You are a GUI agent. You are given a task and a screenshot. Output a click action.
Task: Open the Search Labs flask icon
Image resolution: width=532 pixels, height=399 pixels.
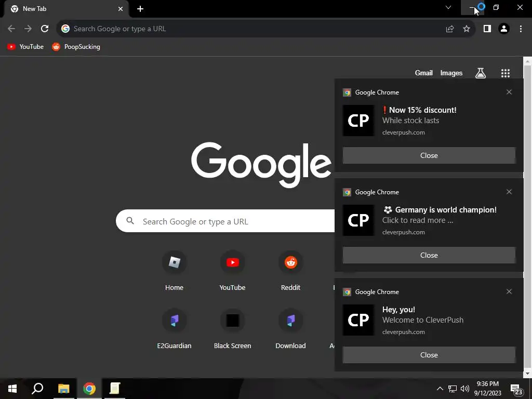tap(481, 73)
